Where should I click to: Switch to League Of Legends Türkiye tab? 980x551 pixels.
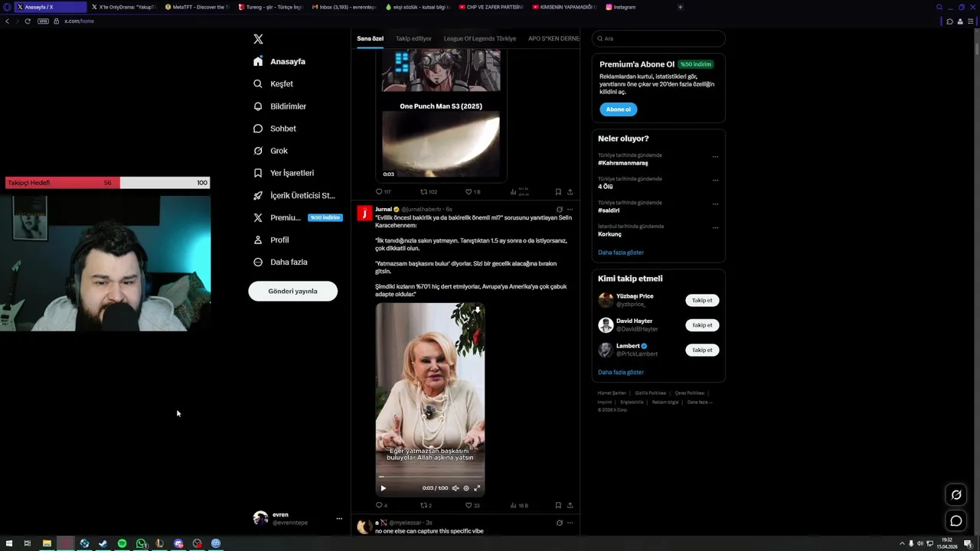click(x=480, y=38)
